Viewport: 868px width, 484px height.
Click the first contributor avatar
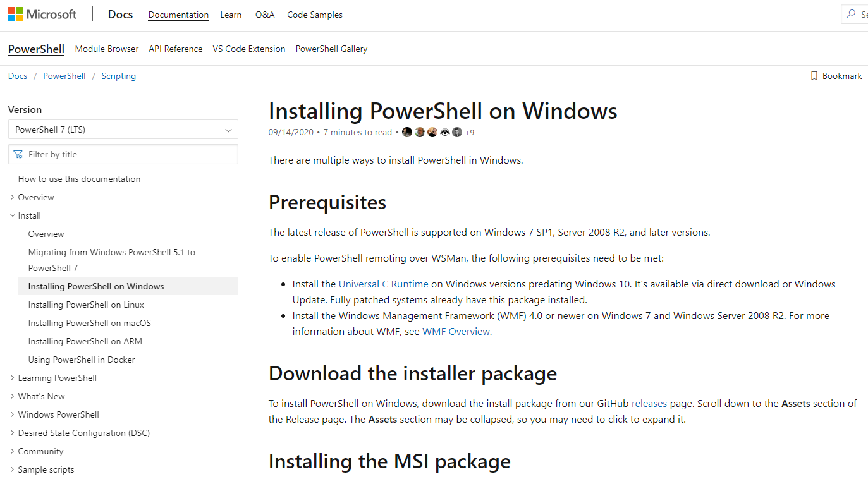(407, 132)
